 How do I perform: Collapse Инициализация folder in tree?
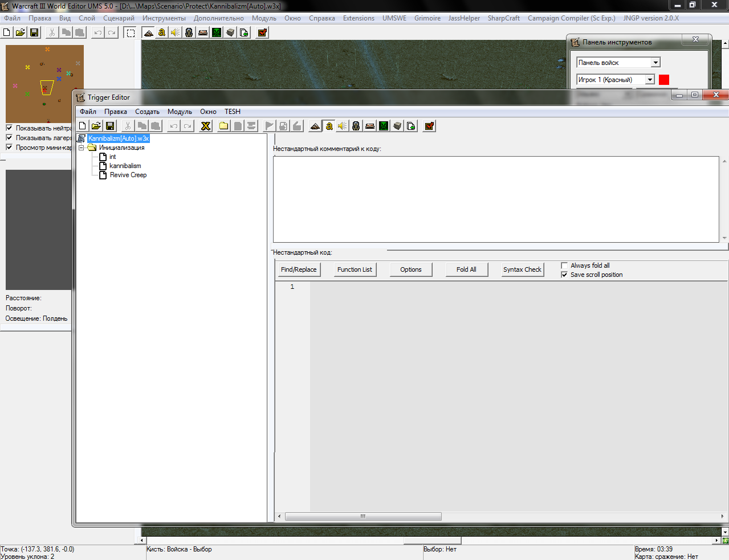81,148
